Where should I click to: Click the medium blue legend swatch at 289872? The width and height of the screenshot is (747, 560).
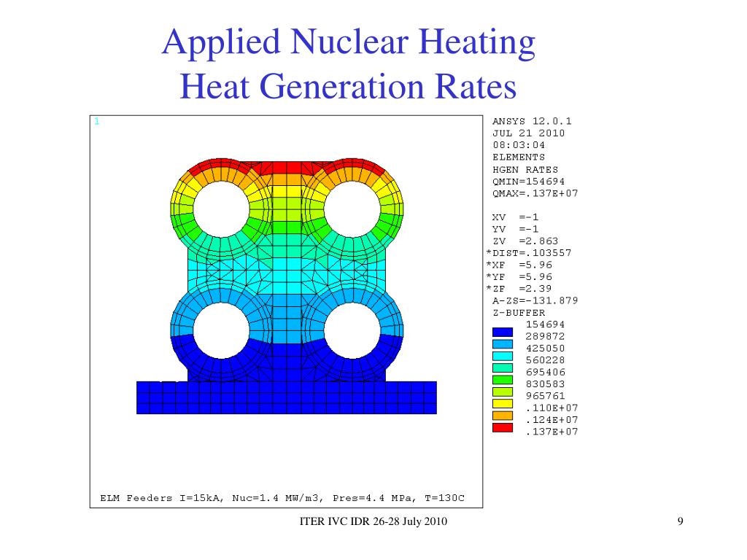[x=503, y=344]
